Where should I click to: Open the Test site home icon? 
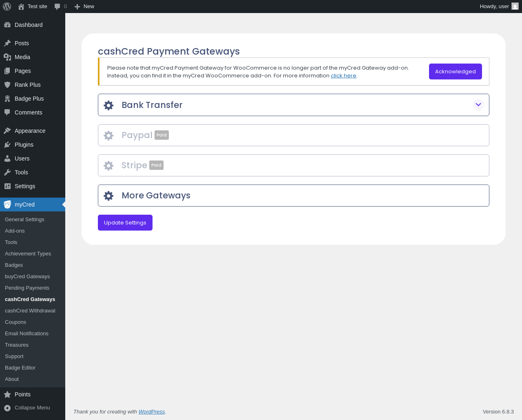pos(21,7)
